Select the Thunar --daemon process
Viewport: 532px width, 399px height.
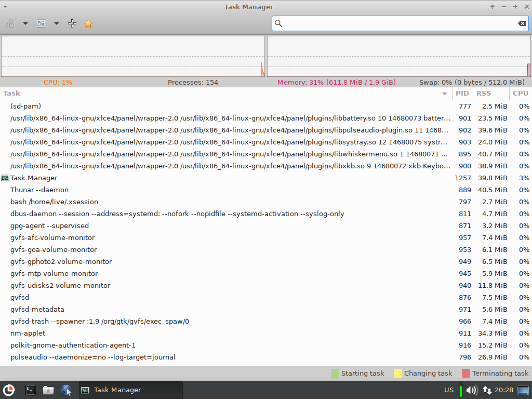click(266, 190)
